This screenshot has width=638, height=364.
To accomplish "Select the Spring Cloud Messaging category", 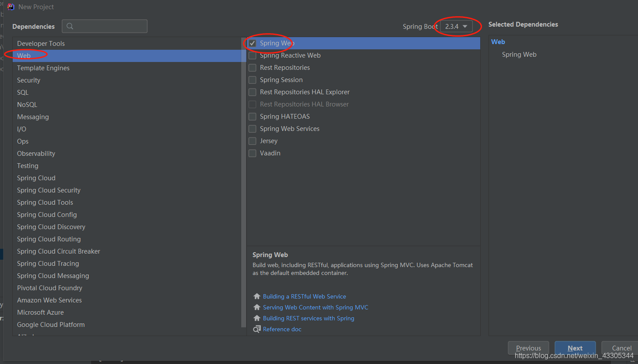I will click(127, 276).
